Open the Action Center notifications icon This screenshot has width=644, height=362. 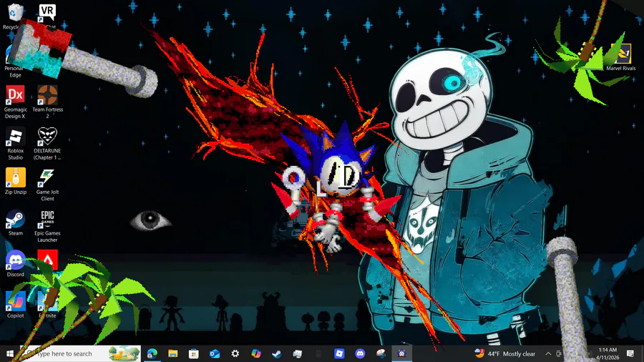pyautogui.click(x=630, y=353)
